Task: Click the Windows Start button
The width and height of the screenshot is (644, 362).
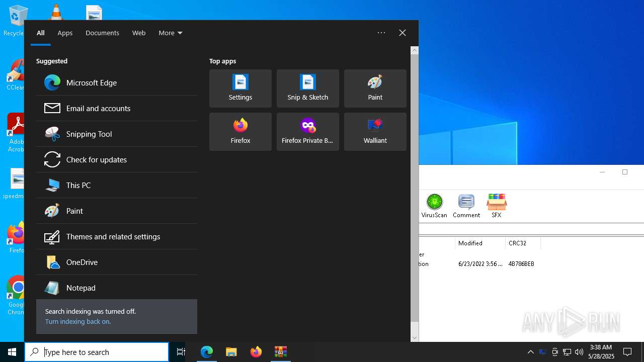Action: tap(12, 352)
